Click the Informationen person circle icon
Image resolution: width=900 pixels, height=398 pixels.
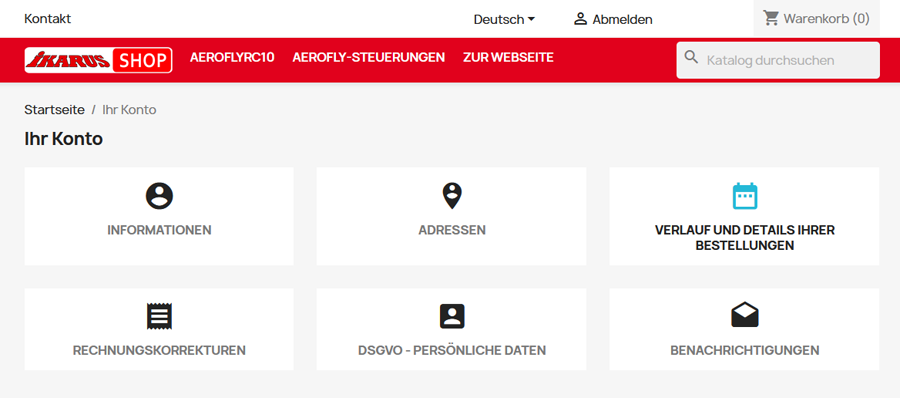tap(159, 196)
